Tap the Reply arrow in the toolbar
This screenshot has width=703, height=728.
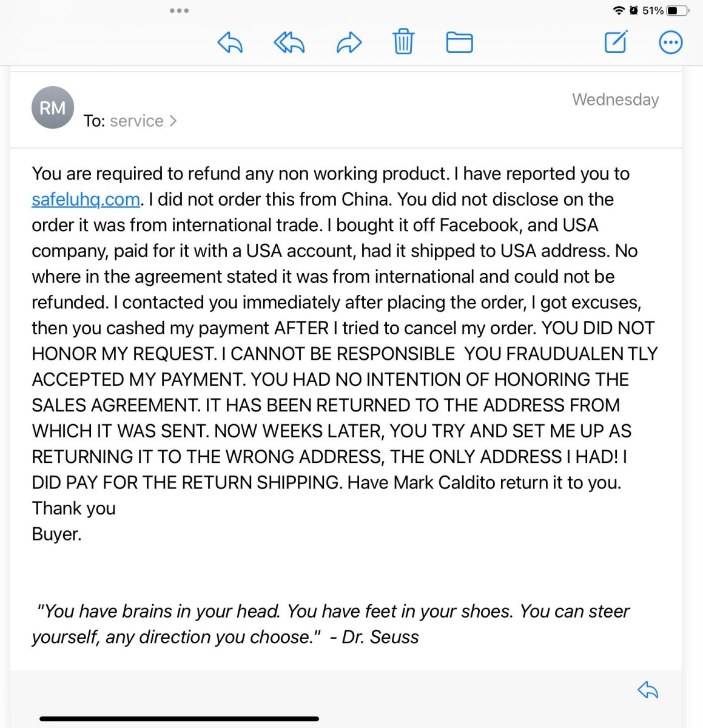[x=230, y=42]
